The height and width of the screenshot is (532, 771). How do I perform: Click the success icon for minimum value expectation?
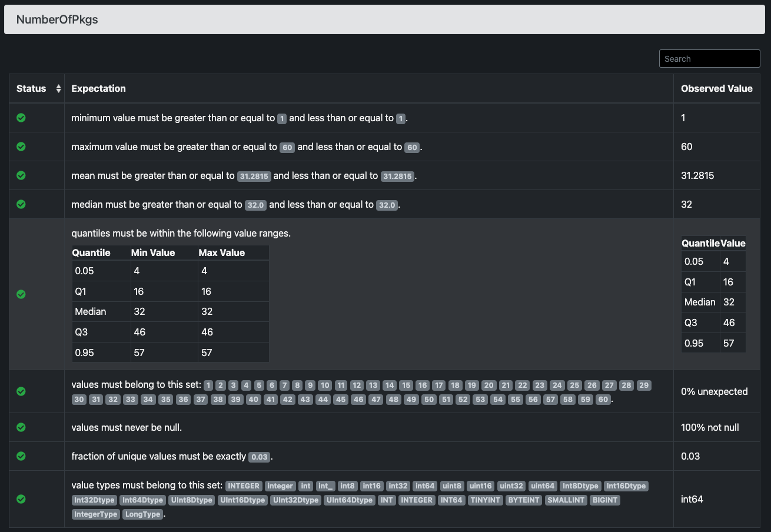(21, 118)
